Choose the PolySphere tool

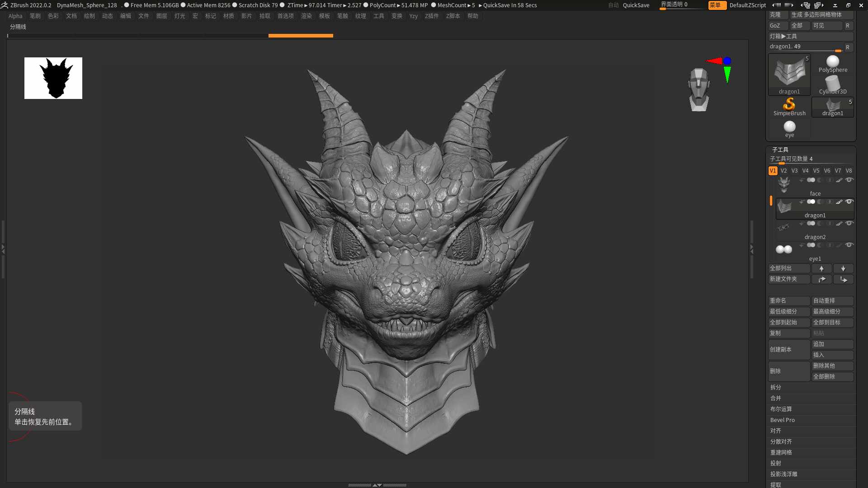pos(833,64)
